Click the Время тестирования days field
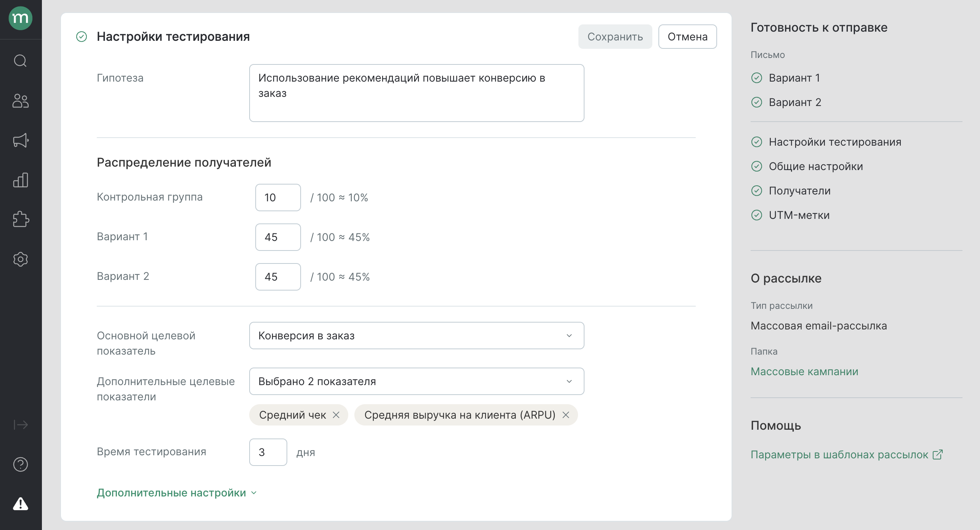The height and width of the screenshot is (530, 980). pyautogui.click(x=268, y=452)
